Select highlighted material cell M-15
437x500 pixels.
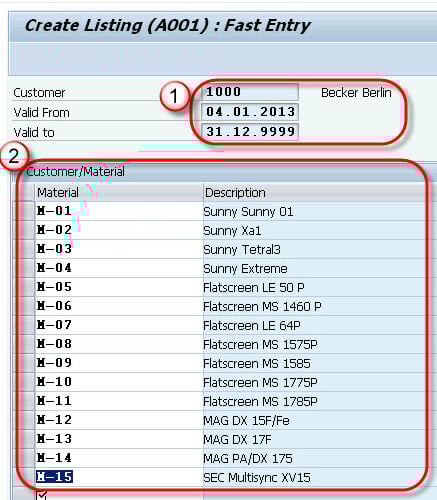pos(119,477)
